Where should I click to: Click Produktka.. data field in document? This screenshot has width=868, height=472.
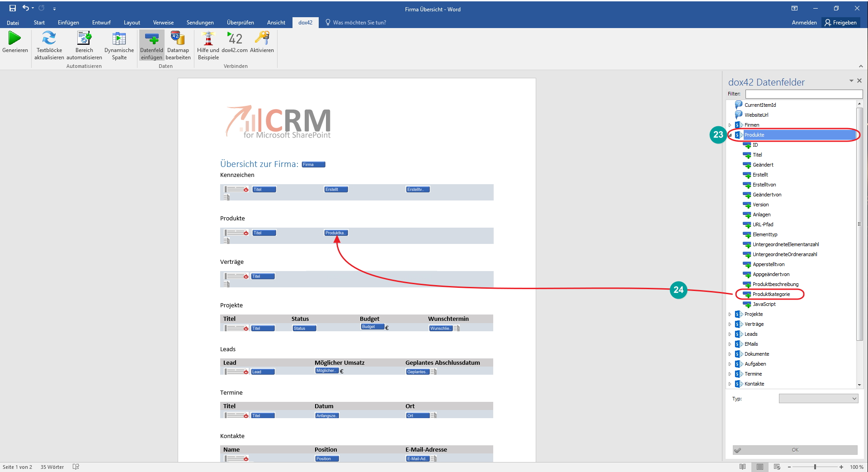[x=336, y=233]
